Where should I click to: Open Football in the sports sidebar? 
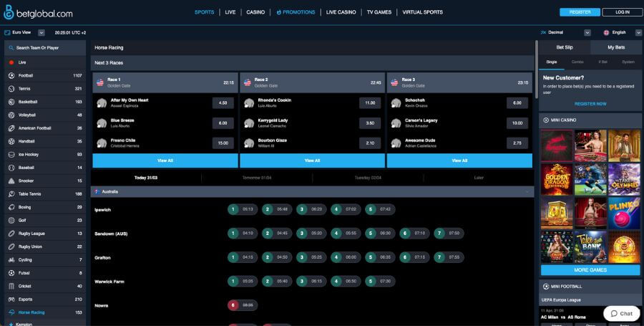coord(45,76)
